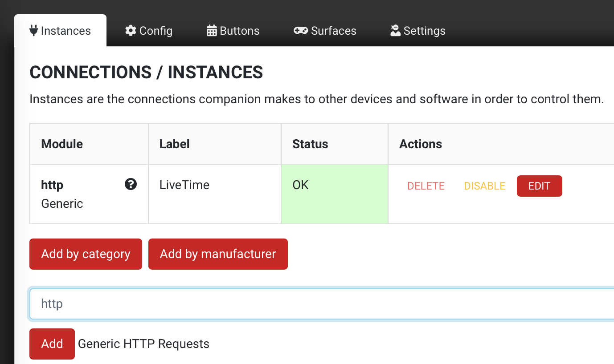The width and height of the screenshot is (614, 364).
Task: Open the Surfaces tab
Action: pyautogui.click(x=325, y=31)
